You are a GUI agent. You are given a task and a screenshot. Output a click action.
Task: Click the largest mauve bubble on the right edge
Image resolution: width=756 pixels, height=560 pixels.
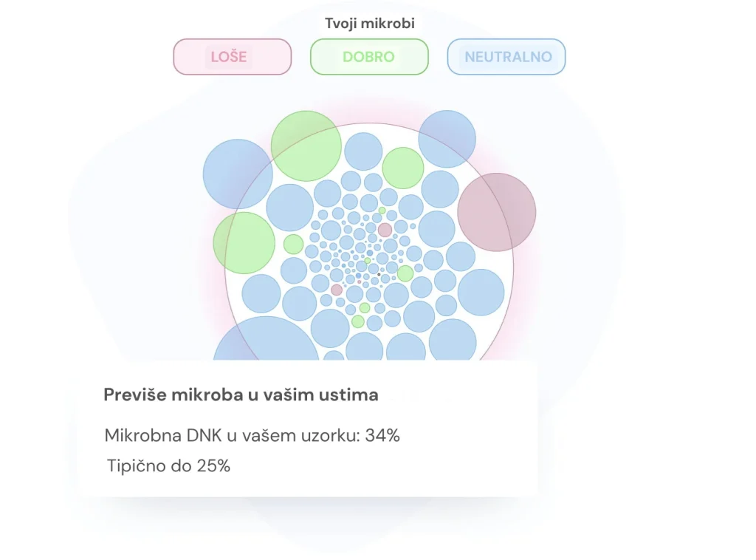496,212
